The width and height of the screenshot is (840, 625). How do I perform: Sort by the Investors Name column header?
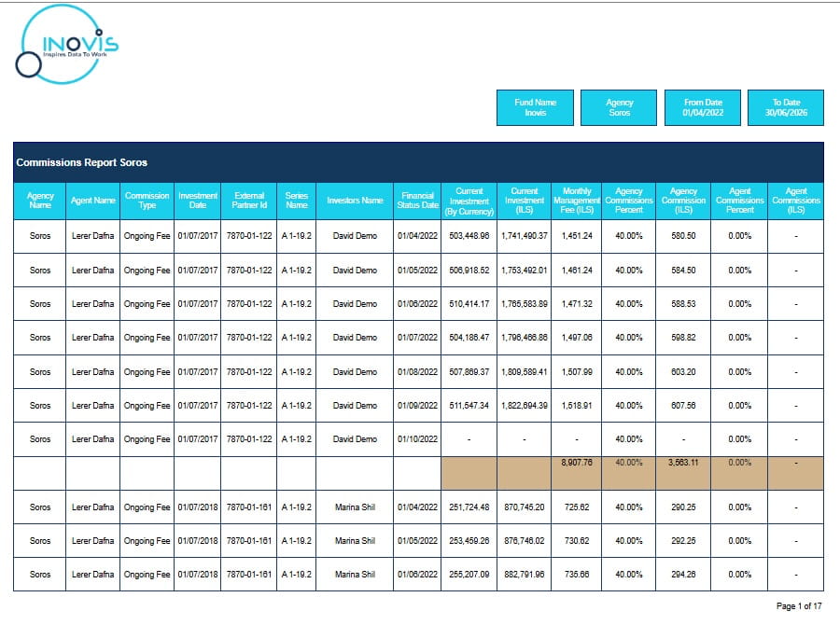click(355, 201)
